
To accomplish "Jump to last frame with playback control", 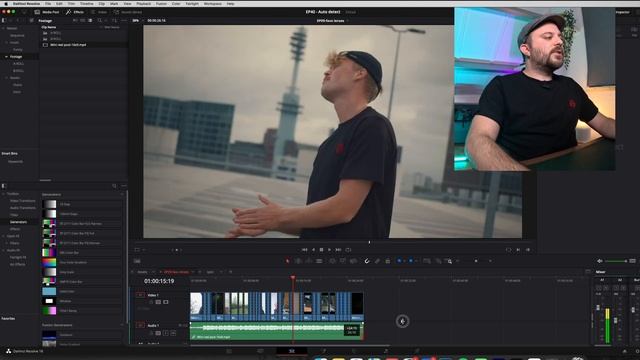I will [338, 250].
